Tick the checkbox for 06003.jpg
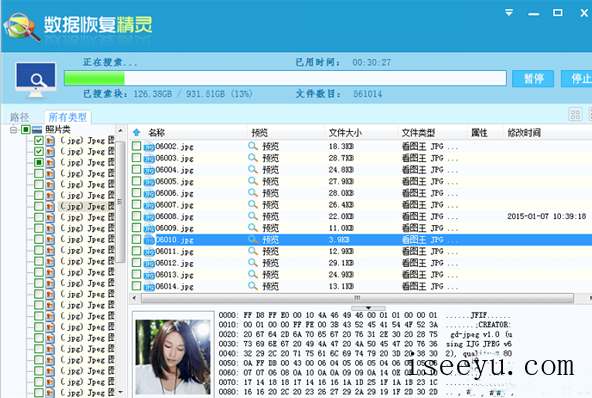Viewport: 592px width, 398px height. 136,157
